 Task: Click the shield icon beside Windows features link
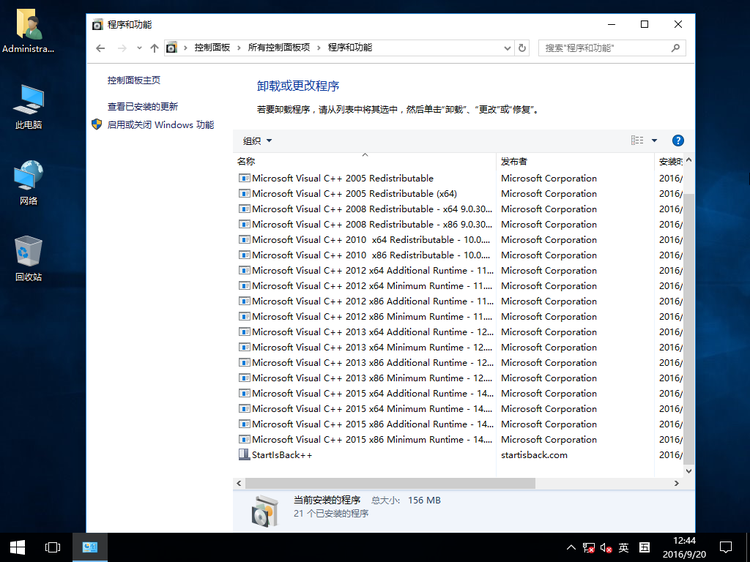(97, 124)
